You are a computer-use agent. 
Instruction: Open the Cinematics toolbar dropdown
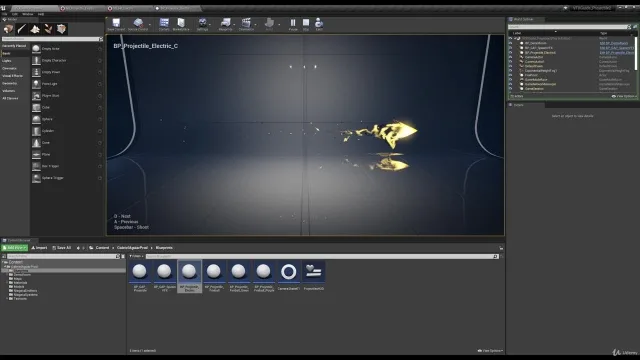(246, 24)
